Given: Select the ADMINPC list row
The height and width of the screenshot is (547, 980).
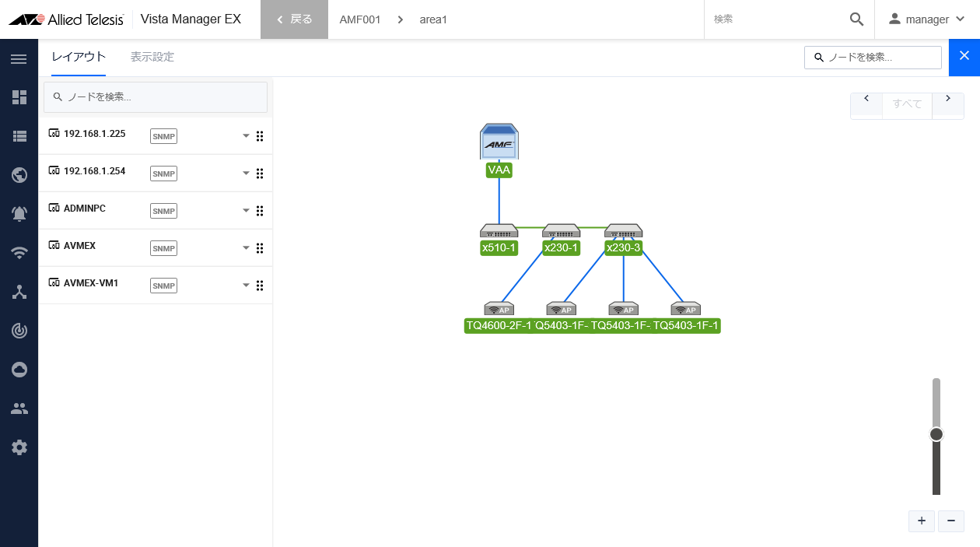Looking at the screenshot, I should tap(156, 211).
